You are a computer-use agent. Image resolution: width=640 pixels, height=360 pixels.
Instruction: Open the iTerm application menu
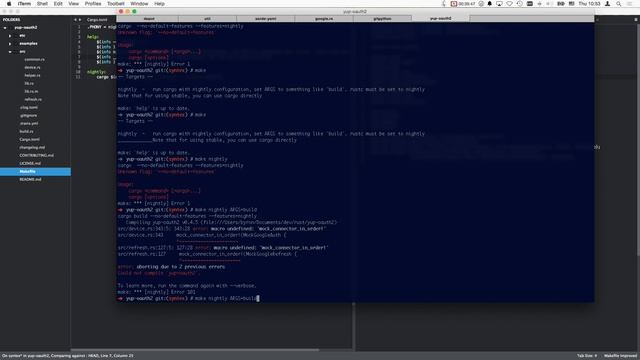[24, 4]
